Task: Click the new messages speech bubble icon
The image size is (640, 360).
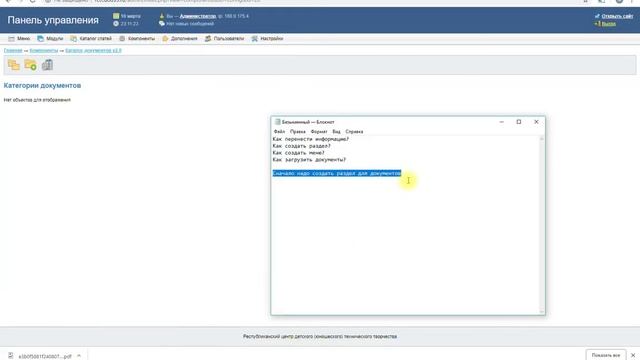Action: (162, 24)
